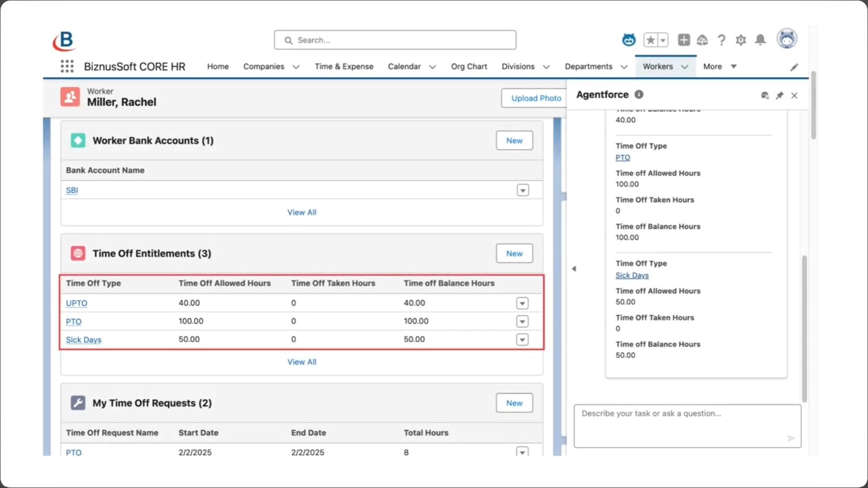The height and width of the screenshot is (488, 868).
Task: Open the Sick Days entitlement link
Action: click(84, 340)
